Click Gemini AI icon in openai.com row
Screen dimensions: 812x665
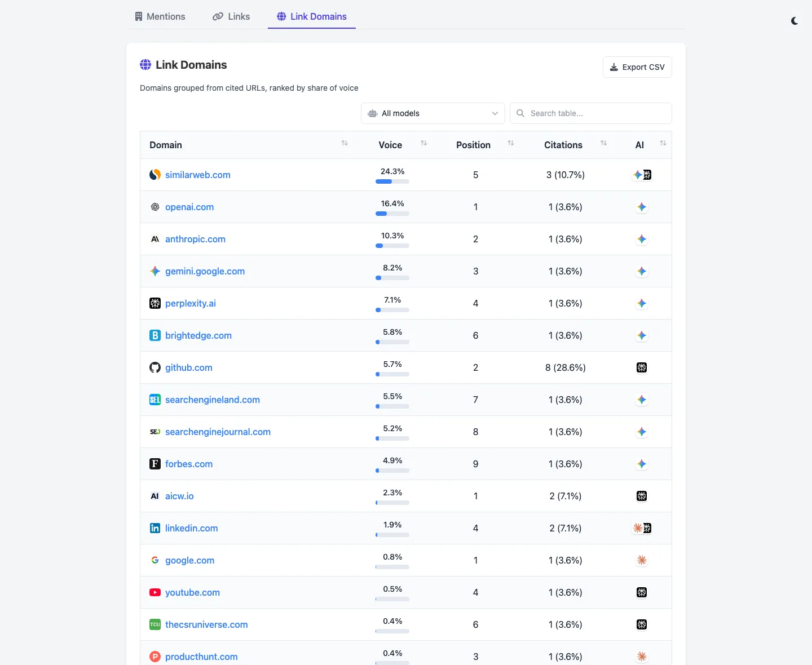[x=642, y=207]
